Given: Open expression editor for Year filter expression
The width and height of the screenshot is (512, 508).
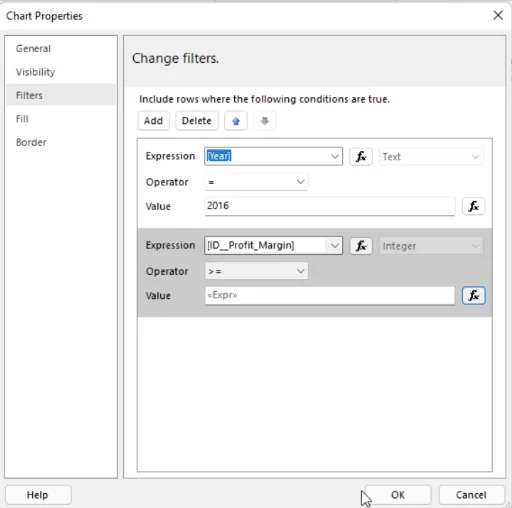Looking at the screenshot, I should pyautogui.click(x=361, y=156).
